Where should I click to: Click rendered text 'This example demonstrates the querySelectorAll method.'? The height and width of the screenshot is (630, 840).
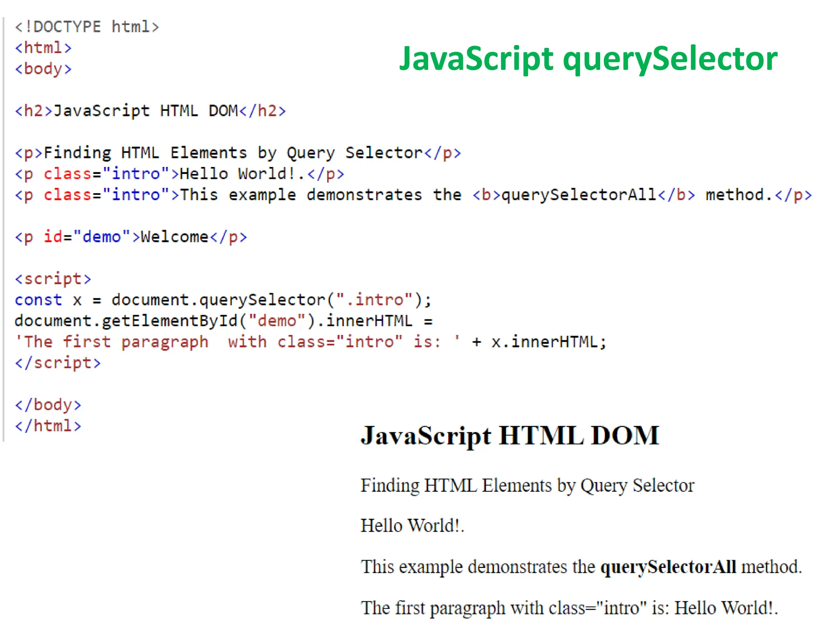pyautogui.click(x=582, y=567)
